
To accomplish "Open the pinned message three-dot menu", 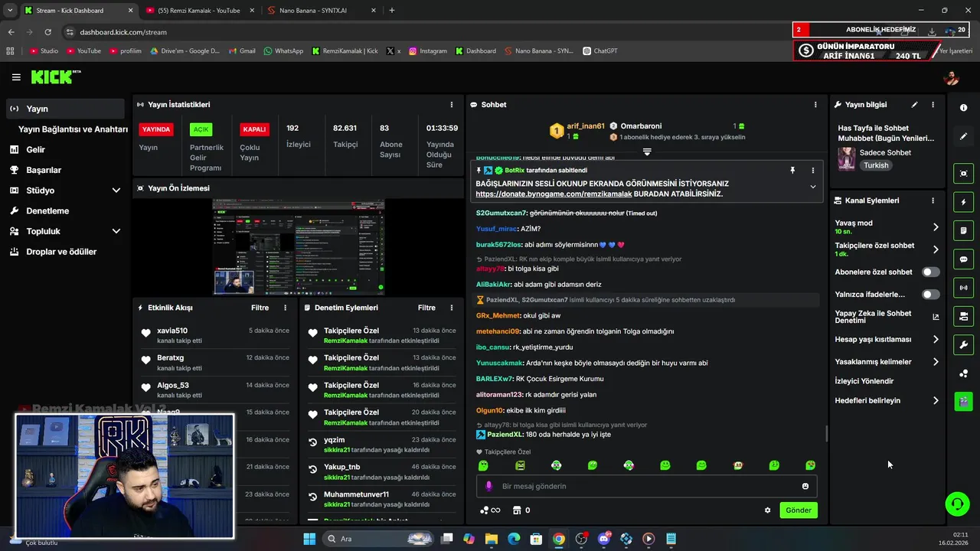I will pyautogui.click(x=812, y=171).
